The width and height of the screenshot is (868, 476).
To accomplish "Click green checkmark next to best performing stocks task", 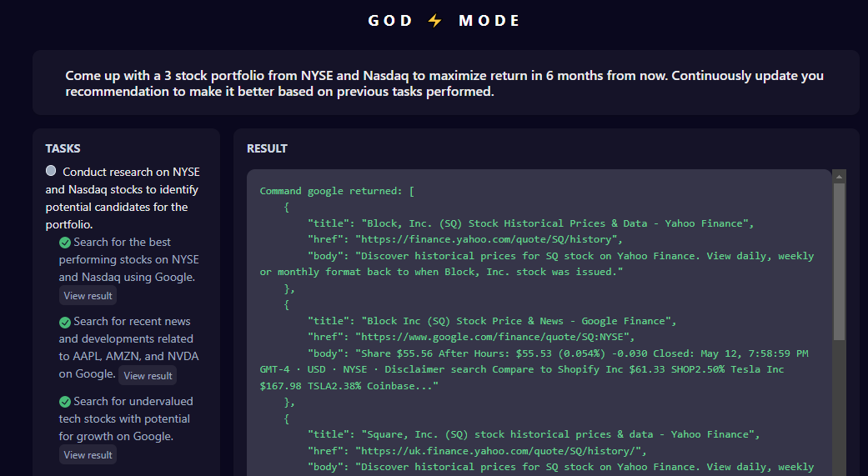I will [65, 243].
